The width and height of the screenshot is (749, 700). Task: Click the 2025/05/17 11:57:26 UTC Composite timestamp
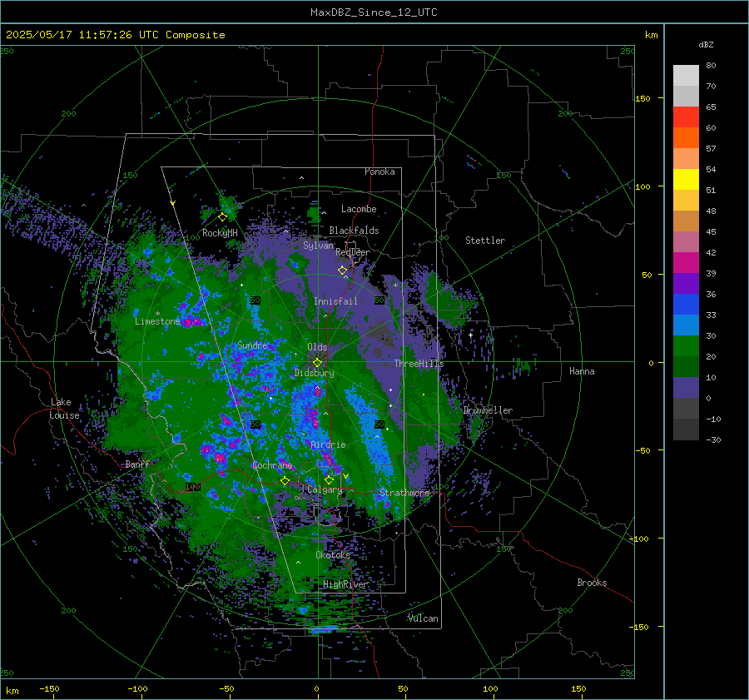click(115, 35)
